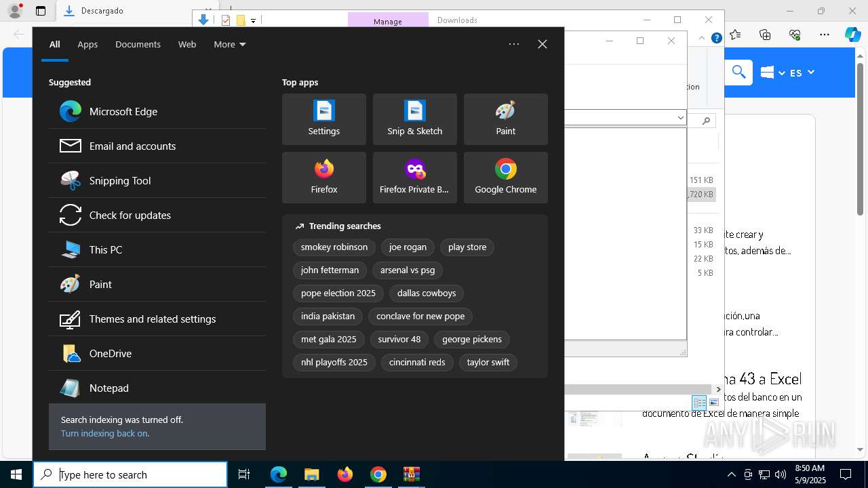Switch Explorer to details view icon

[x=699, y=403]
